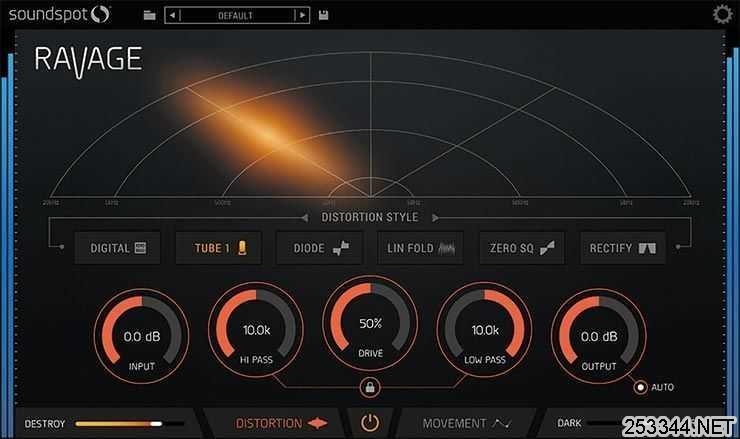The height and width of the screenshot is (439, 740).
Task: Select the ZERO SQ distortion style
Action: tap(522, 248)
